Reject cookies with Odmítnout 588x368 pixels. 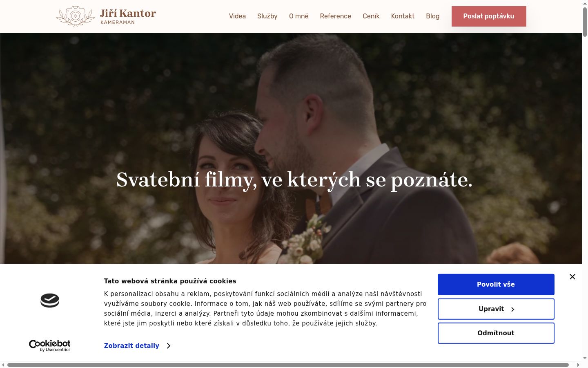(x=496, y=333)
